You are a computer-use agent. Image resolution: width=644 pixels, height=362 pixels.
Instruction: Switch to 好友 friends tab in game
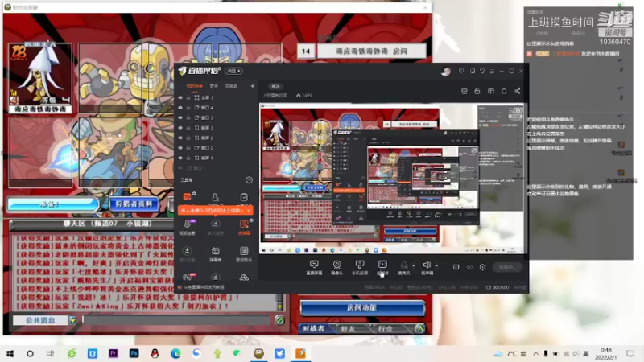[349, 328]
